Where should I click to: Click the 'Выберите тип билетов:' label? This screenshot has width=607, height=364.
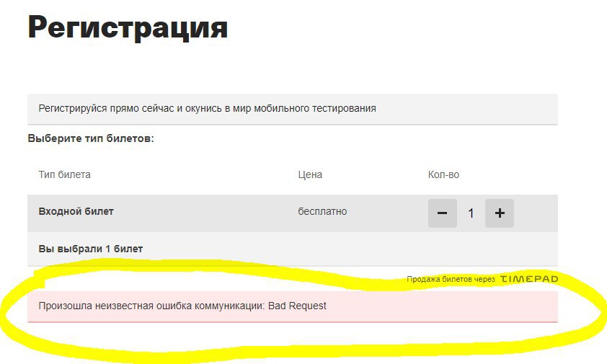tap(91, 138)
